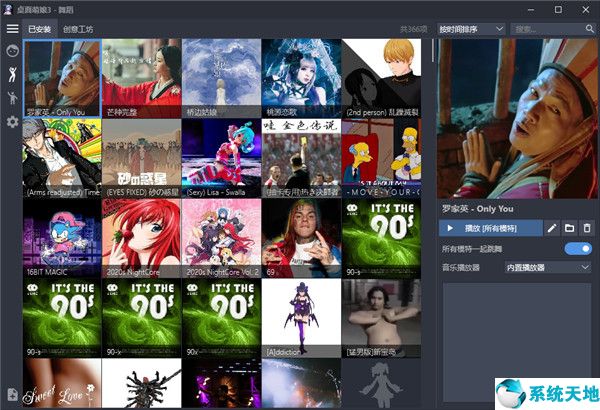Click the app icon in title bar

pyautogui.click(x=8, y=10)
